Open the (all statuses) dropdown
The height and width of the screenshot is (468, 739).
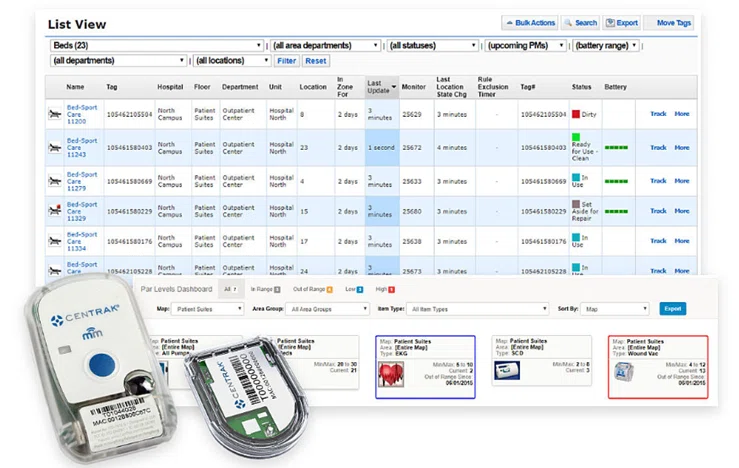click(433, 45)
